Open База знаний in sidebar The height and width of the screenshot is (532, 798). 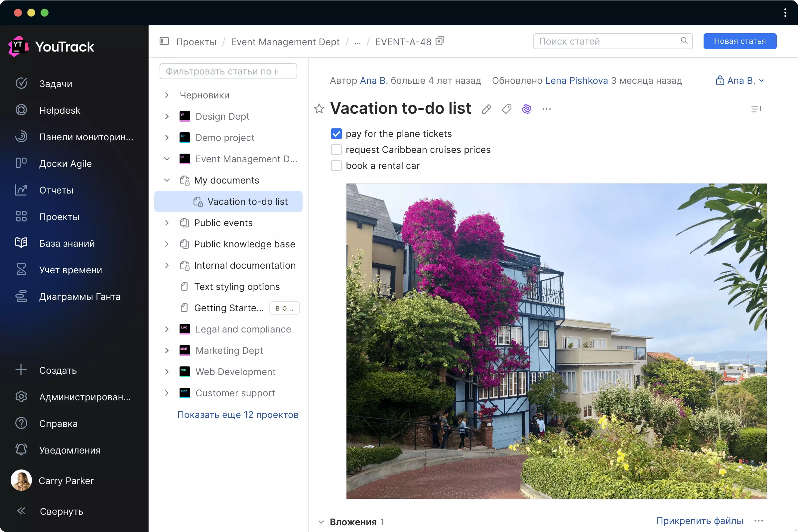67,243
